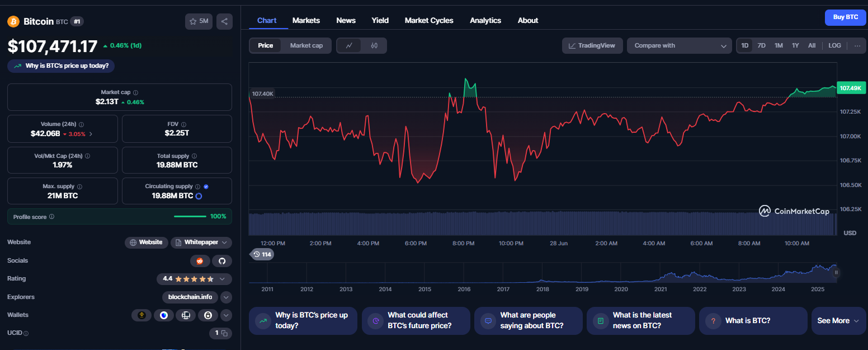The width and height of the screenshot is (868, 350).
Task: Click the Website link button
Action: (147, 242)
